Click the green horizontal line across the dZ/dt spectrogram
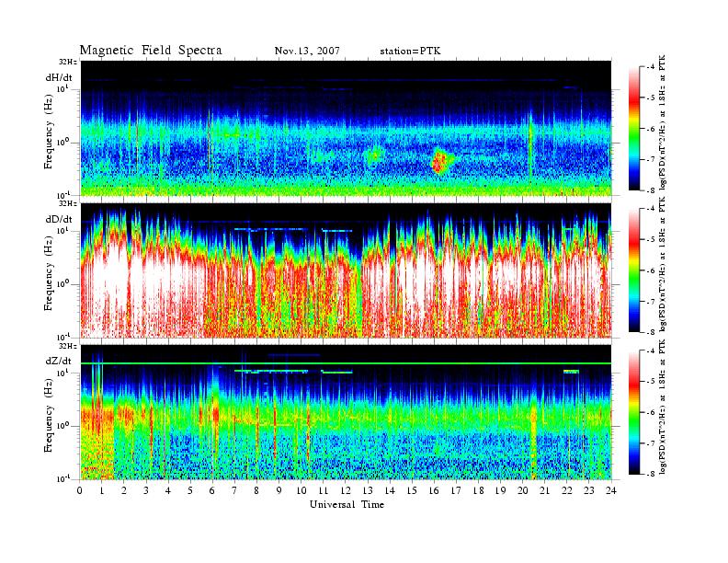The height and width of the screenshot is (563, 728). click(347, 363)
